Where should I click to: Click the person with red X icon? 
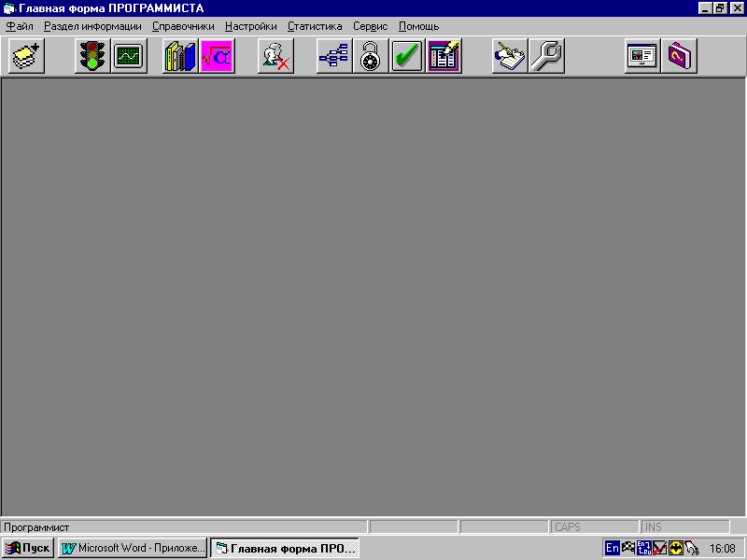click(x=275, y=56)
